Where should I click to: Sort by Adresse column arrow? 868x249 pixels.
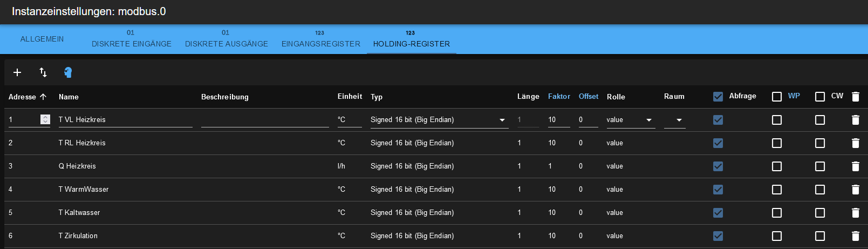(43, 97)
